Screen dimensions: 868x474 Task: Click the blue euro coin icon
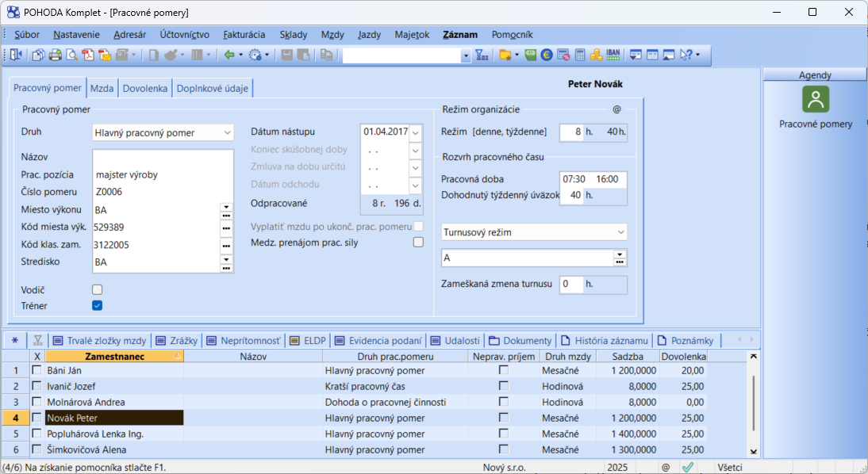click(547, 55)
